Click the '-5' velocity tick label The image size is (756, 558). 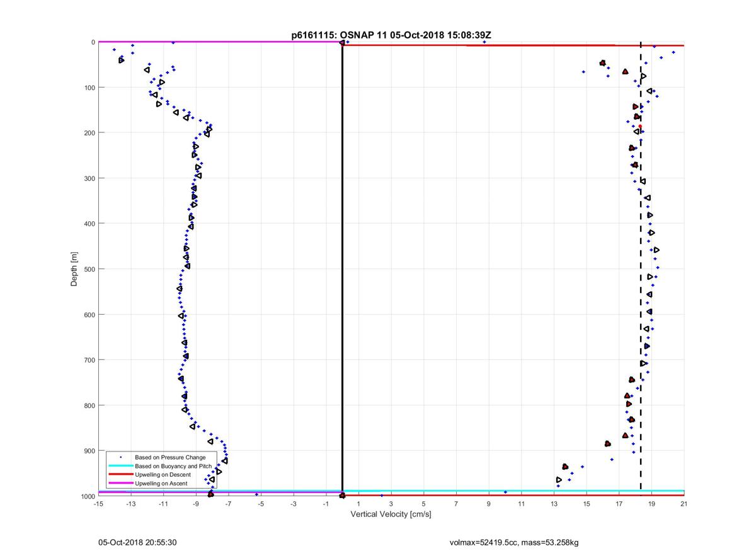[x=261, y=504]
